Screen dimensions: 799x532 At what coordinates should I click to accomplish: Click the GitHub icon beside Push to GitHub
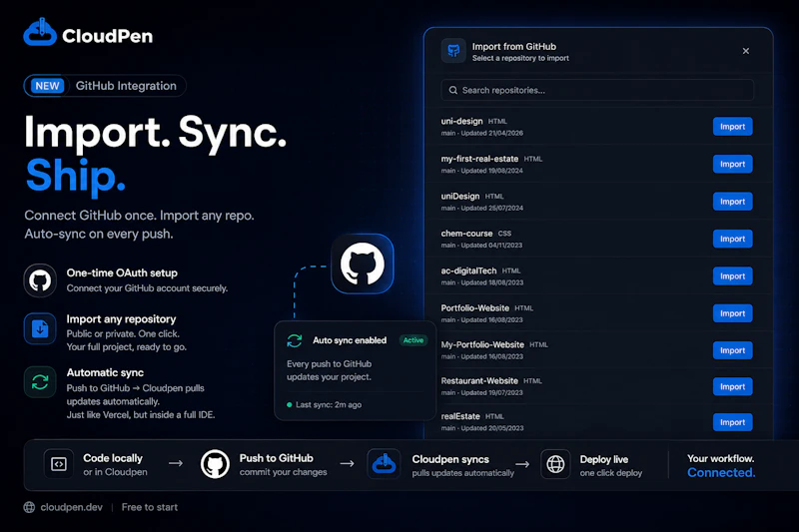215,464
